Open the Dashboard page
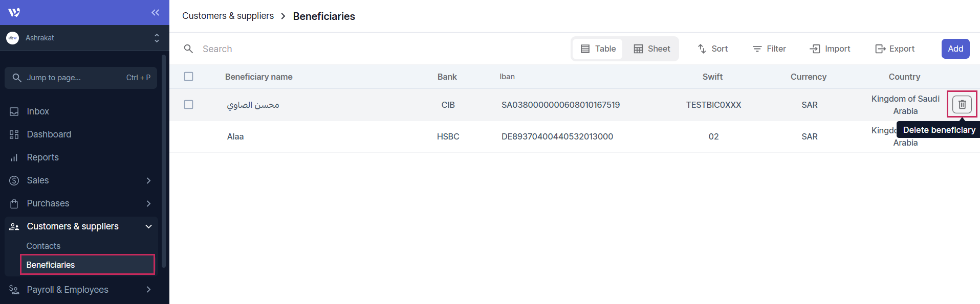Viewport: 980px width, 304px height. click(x=49, y=134)
